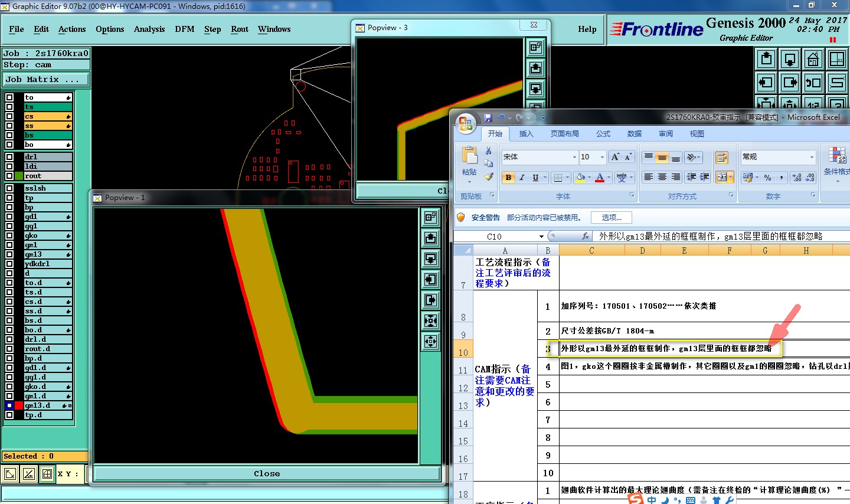This screenshot has height=504, width=850.
Task: Click Popview 3 zoom window icon
Action: point(535,47)
